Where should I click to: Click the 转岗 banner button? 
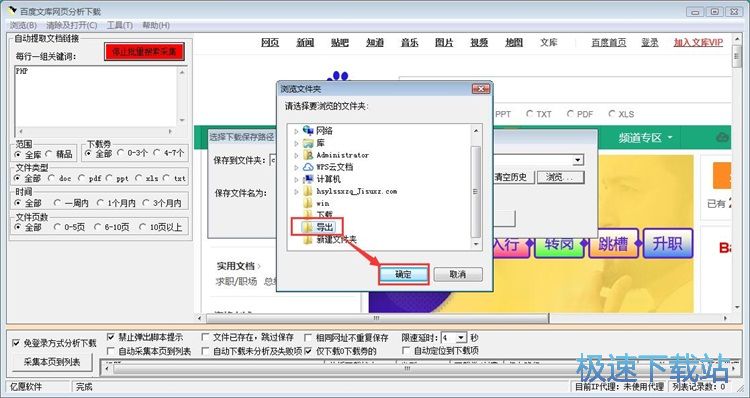click(x=559, y=243)
